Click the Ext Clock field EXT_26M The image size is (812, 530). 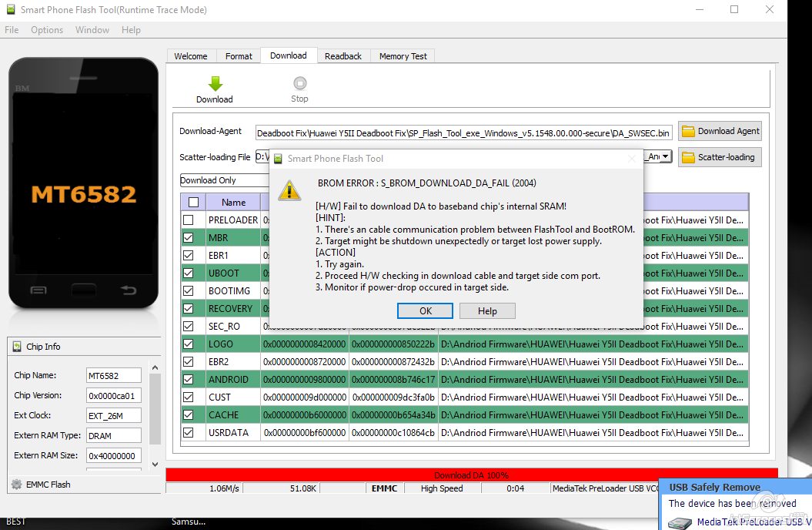coord(114,415)
